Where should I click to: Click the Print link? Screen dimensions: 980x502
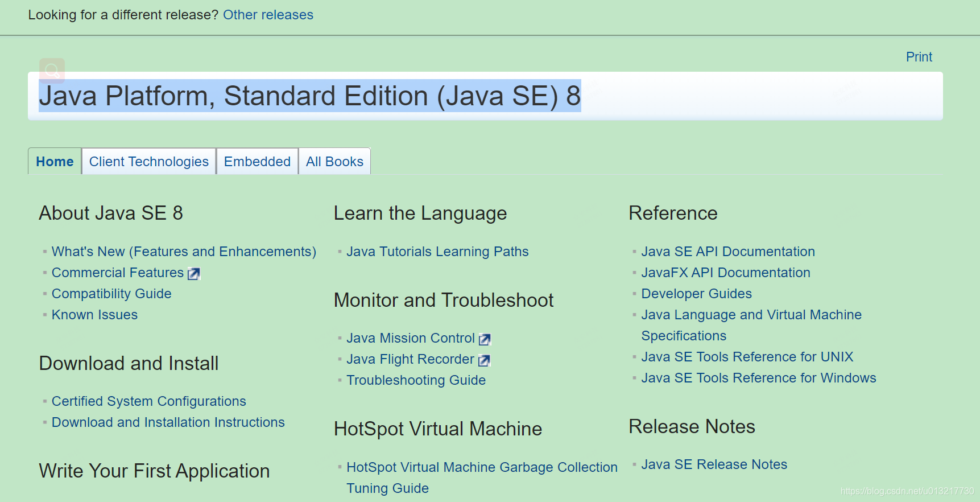919,57
